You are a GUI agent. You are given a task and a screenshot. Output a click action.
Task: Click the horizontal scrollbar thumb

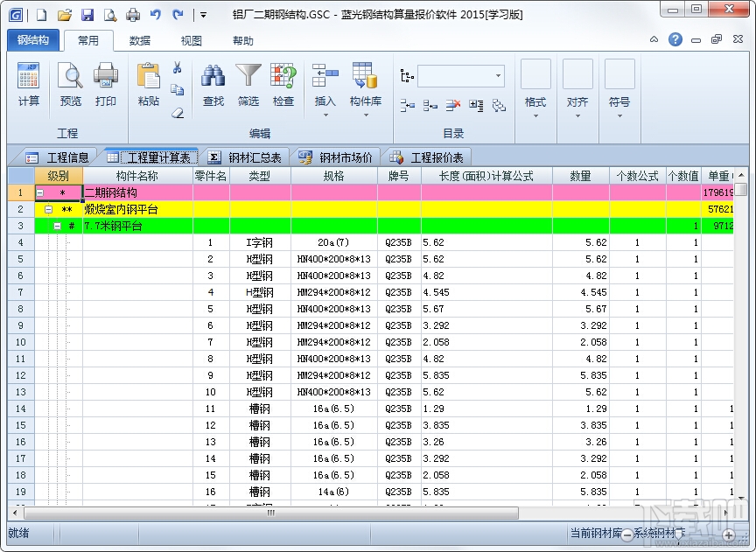(x=271, y=513)
